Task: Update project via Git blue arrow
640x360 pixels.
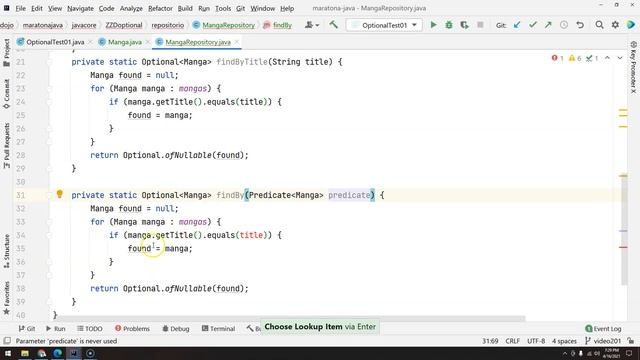Action: 517,25
